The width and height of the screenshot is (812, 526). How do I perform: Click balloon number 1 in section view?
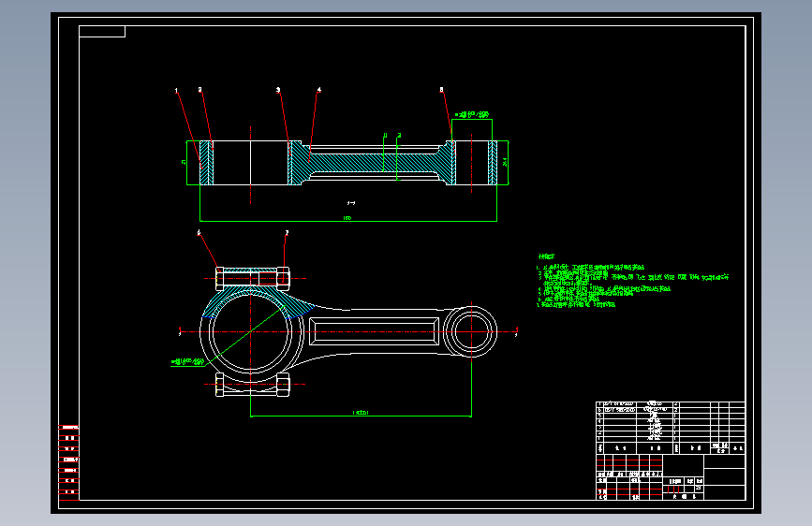click(176, 91)
